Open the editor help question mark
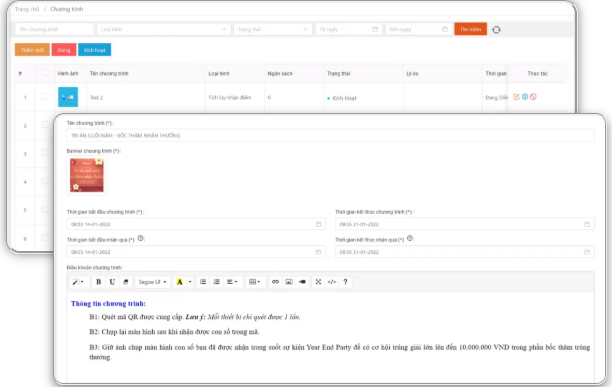The width and height of the screenshot is (612, 387). tap(345, 282)
